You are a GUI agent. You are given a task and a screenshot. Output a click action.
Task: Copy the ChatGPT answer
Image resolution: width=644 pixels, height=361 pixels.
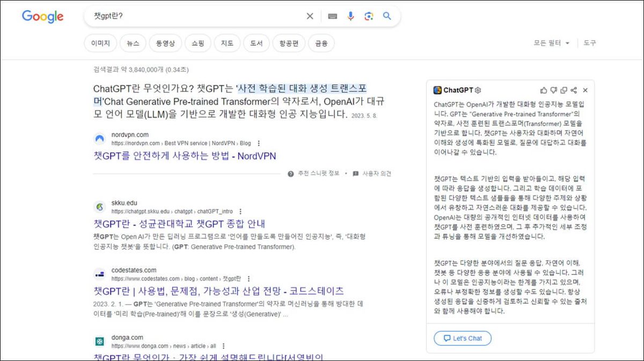tap(563, 90)
